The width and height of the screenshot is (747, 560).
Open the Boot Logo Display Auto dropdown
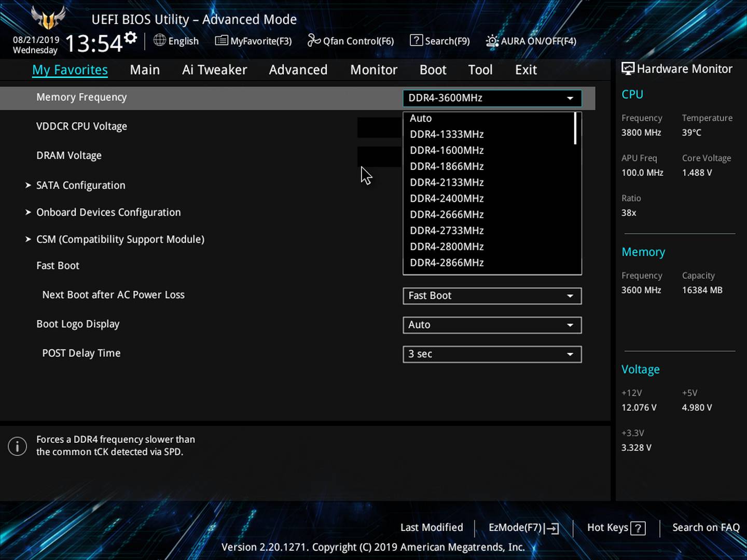click(492, 325)
